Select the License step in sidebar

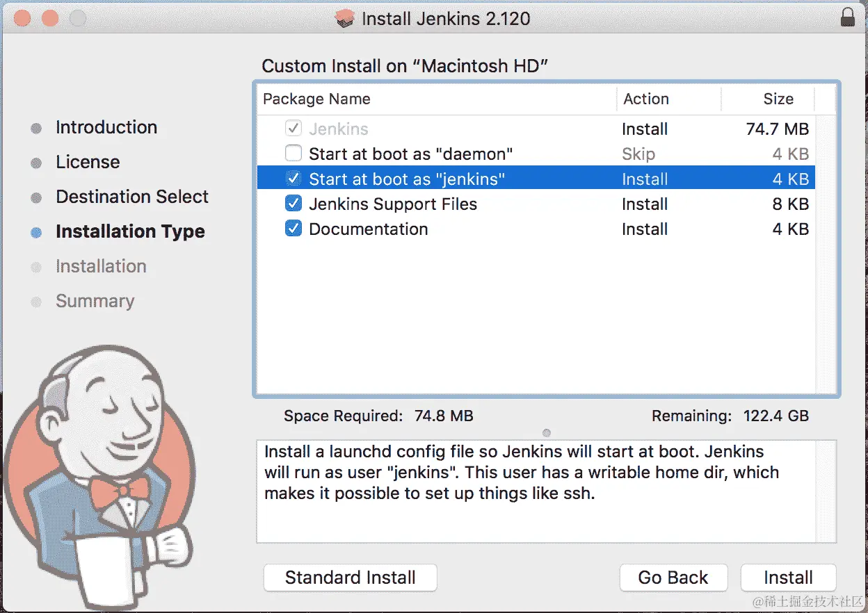(x=88, y=162)
